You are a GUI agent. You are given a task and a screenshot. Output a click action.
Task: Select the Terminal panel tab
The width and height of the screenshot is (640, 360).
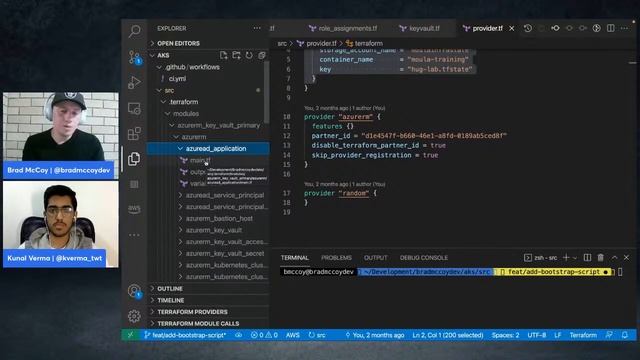pos(295,258)
